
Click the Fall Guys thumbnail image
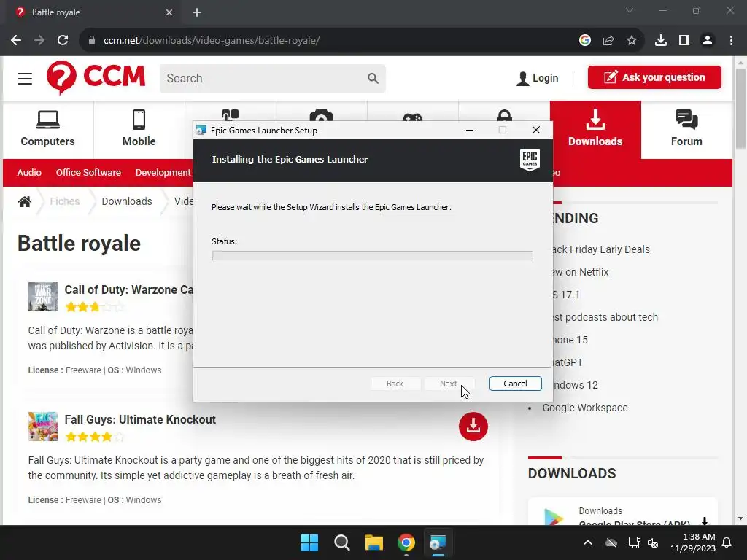[43, 426]
